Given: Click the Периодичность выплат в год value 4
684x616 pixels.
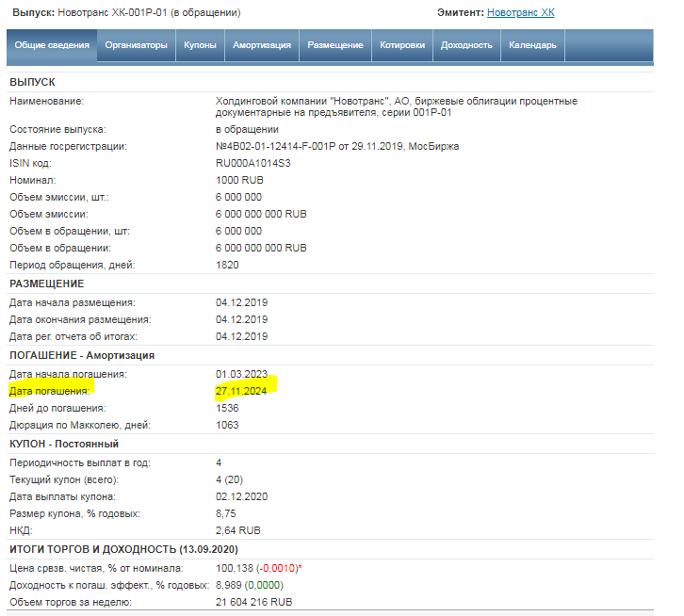Looking at the screenshot, I should (x=219, y=462).
